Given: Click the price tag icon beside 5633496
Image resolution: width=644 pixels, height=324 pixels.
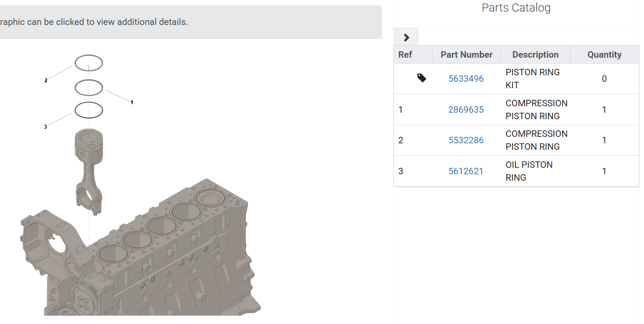Looking at the screenshot, I should (422, 78).
